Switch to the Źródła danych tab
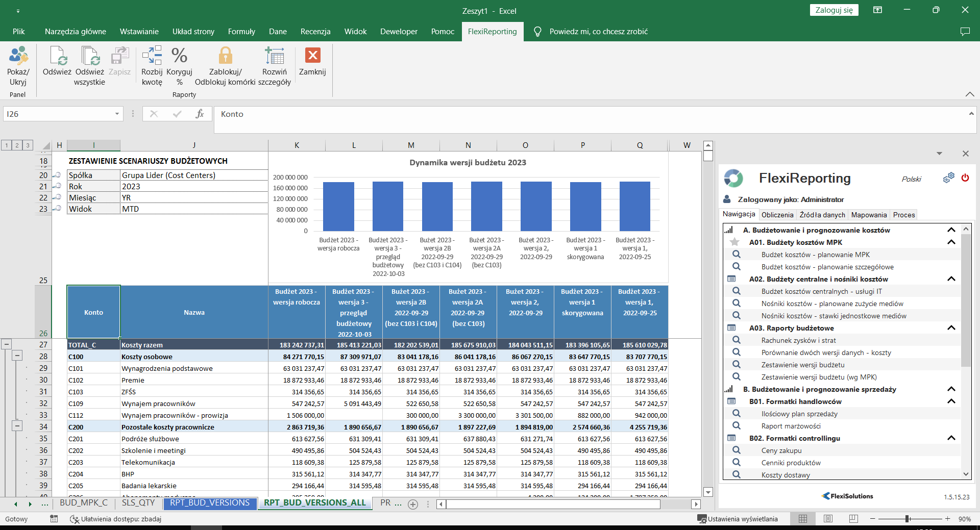980x530 pixels. tap(822, 215)
